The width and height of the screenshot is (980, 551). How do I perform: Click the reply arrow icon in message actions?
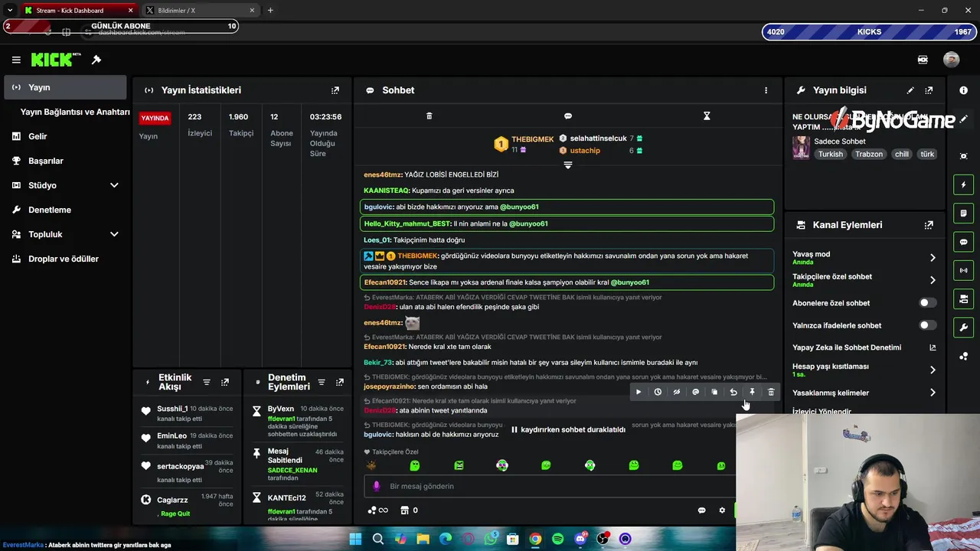[x=733, y=392]
